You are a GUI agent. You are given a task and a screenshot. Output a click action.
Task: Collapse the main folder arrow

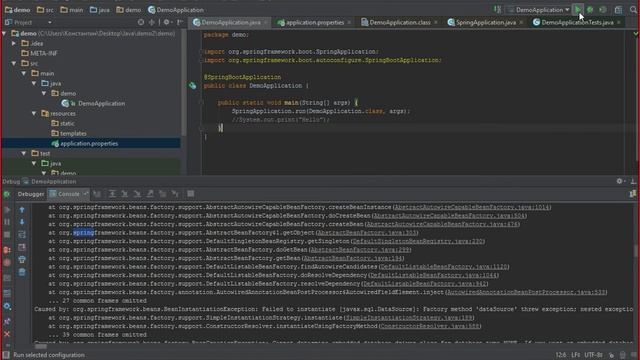24,73
